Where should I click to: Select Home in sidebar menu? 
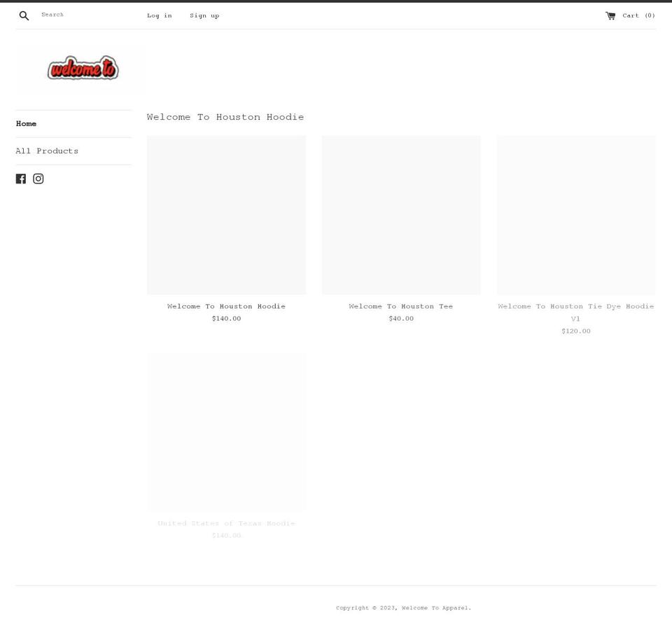point(26,123)
